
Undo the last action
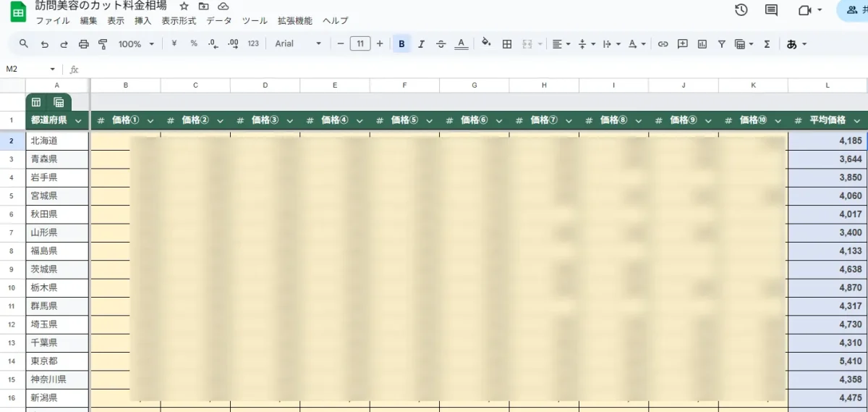pos(45,43)
